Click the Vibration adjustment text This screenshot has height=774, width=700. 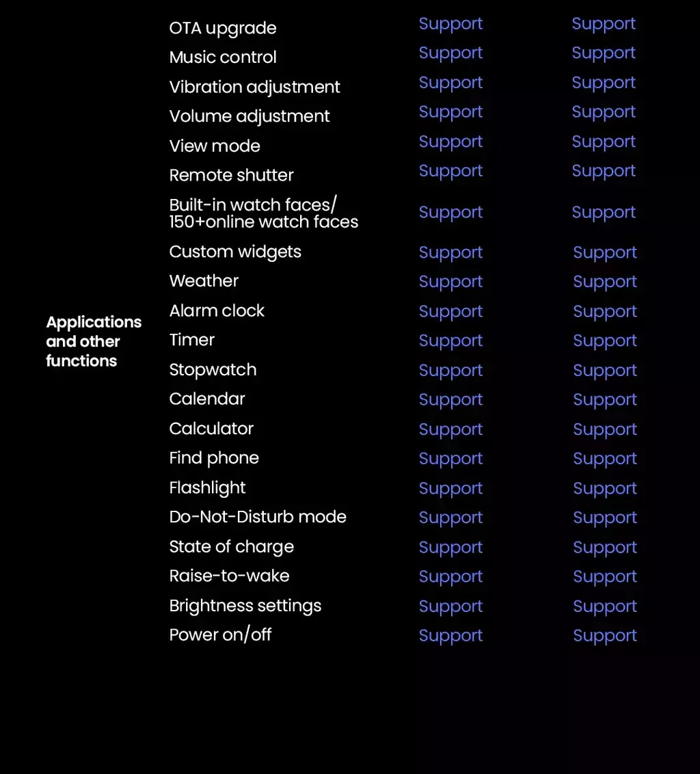254,88
